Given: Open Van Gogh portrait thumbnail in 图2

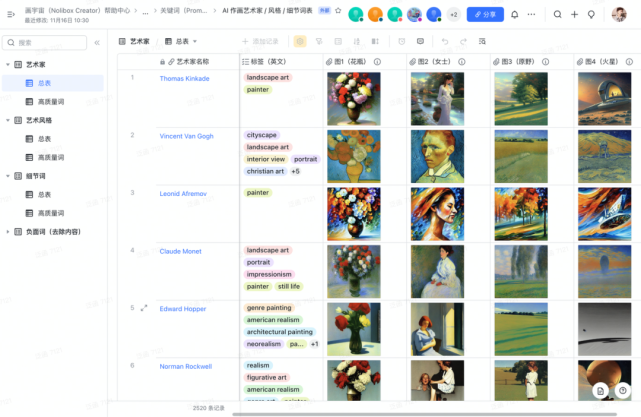Looking at the screenshot, I should pyautogui.click(x=437, y=156).
